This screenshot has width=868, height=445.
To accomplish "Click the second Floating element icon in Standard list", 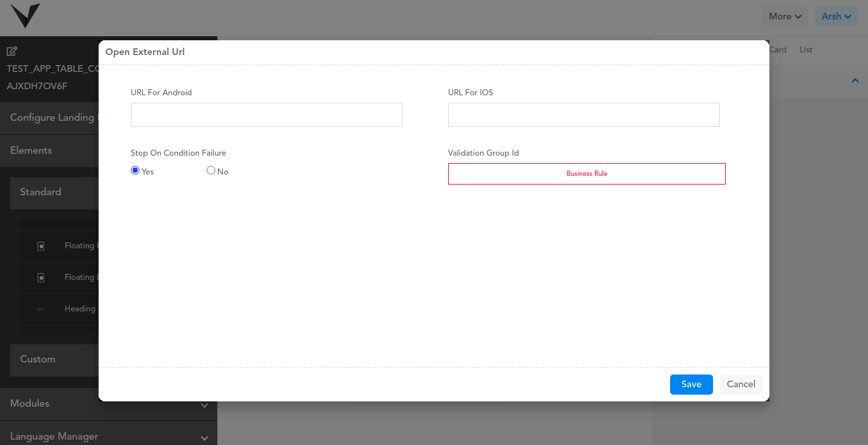I will [x=41, y=278].
